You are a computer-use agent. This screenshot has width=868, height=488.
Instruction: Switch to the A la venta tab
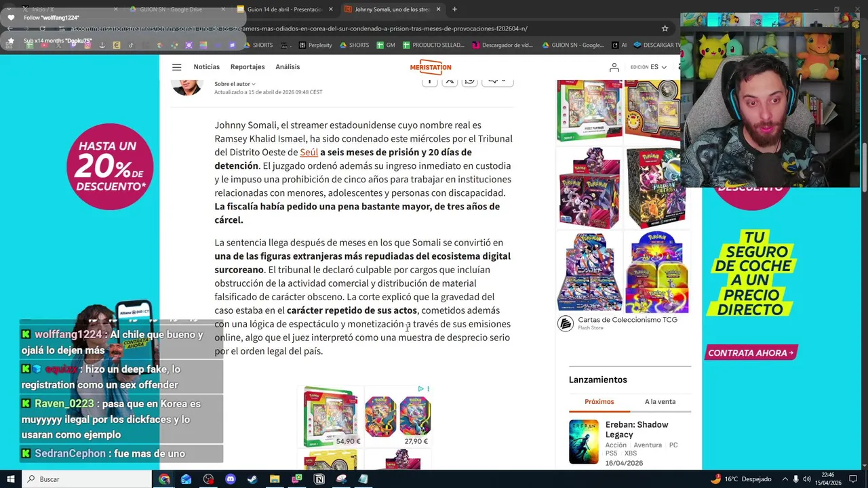click(660, 402)
